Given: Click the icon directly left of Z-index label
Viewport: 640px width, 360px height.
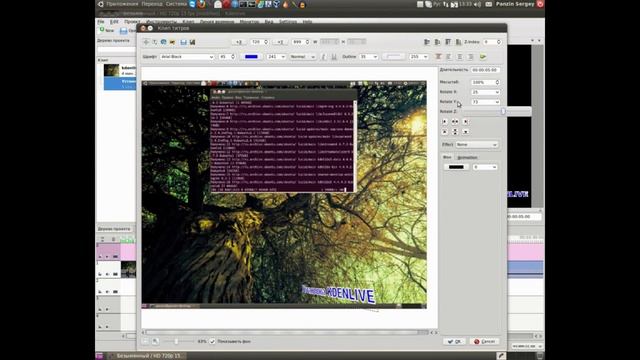Looking at the screenshot, I should (x=459, y=42).
